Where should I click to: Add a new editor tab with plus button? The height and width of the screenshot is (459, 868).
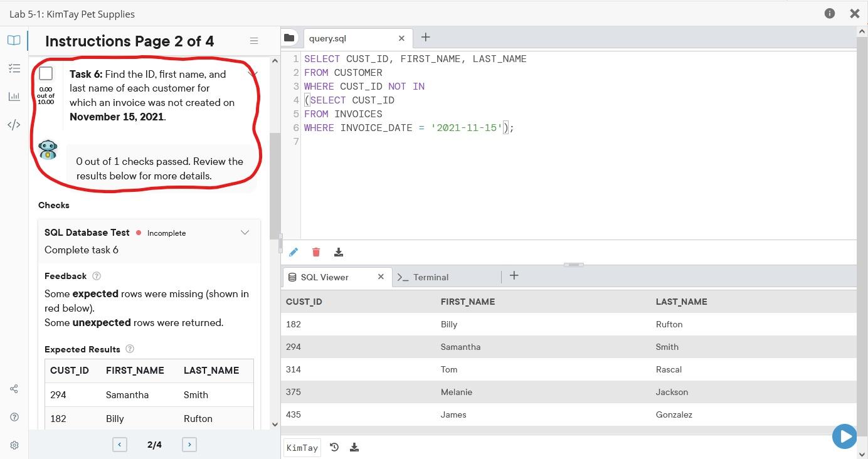click(x=425, y=38)
